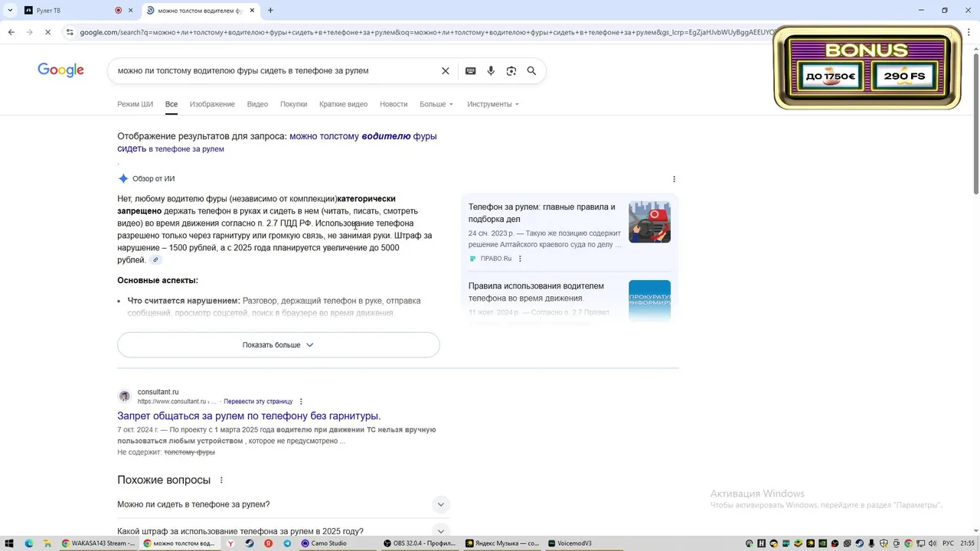The width and height of the screenshot is (980, 551).
Task: Open options dots for consultant.ru result
Action: 301,402
